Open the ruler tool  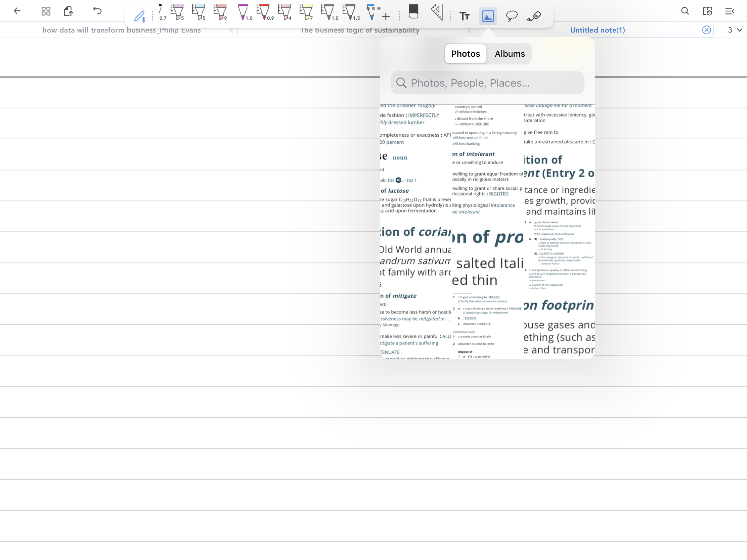click(437, 13)
